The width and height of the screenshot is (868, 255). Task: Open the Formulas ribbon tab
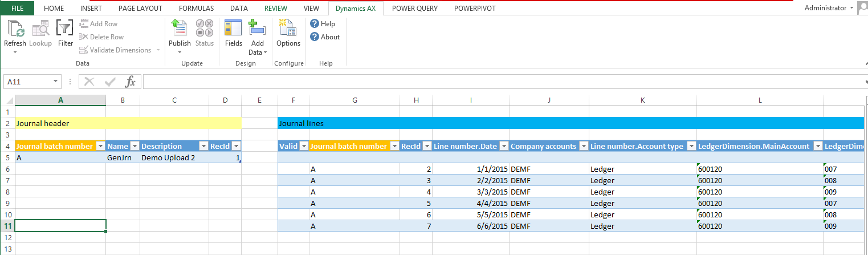click(x=196, y=9)
